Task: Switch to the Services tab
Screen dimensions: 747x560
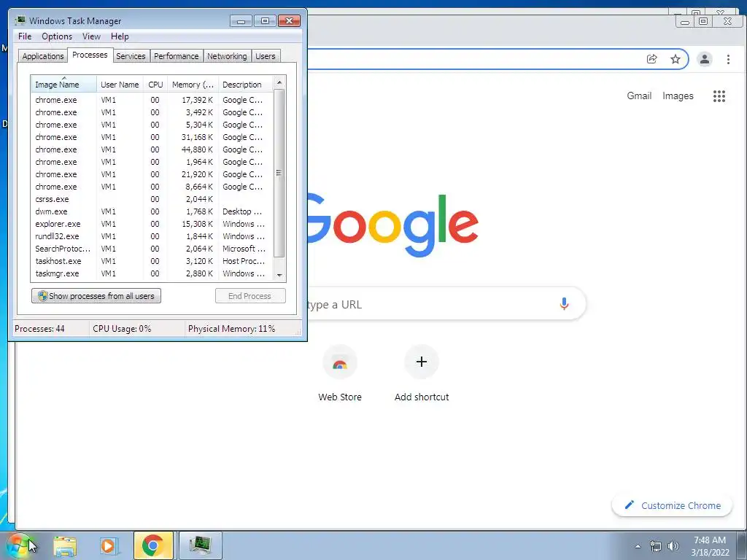Action: tap(131, 56)
